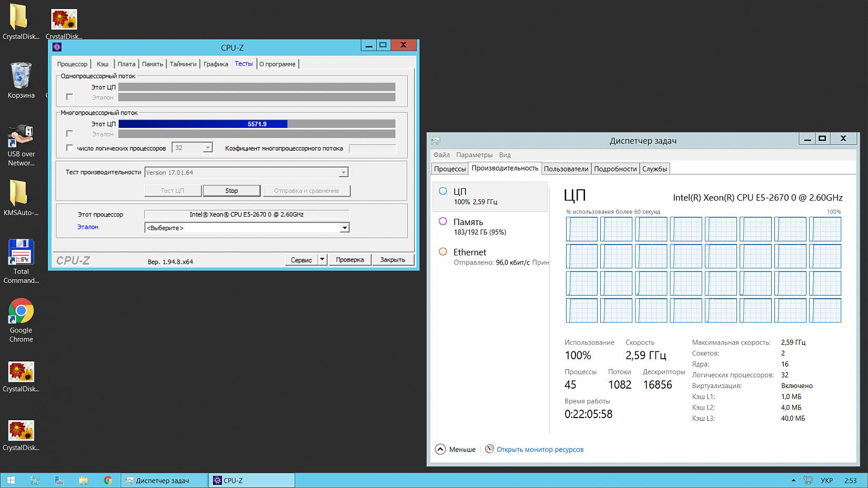Open the Открыть монитор ресурсов link

[540, 450]
